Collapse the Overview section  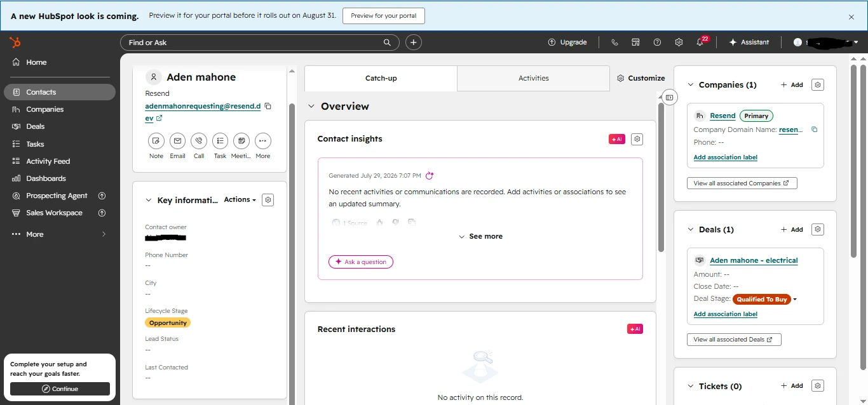[311, 107]
